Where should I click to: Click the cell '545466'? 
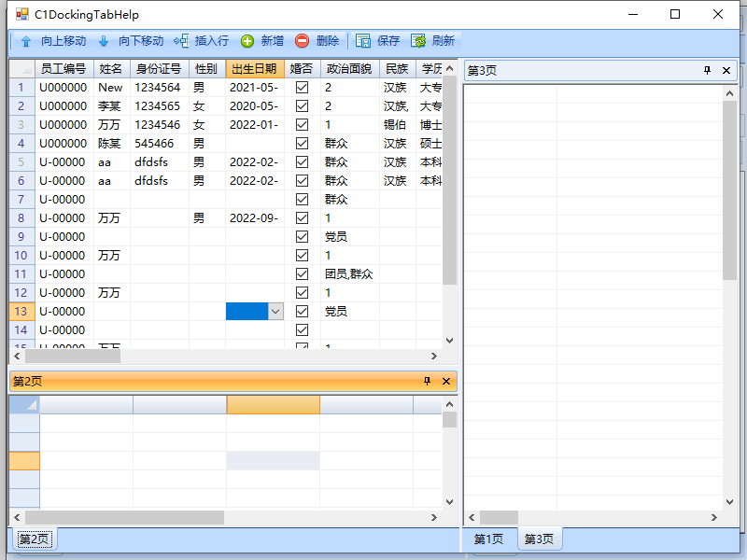(160, 143)
